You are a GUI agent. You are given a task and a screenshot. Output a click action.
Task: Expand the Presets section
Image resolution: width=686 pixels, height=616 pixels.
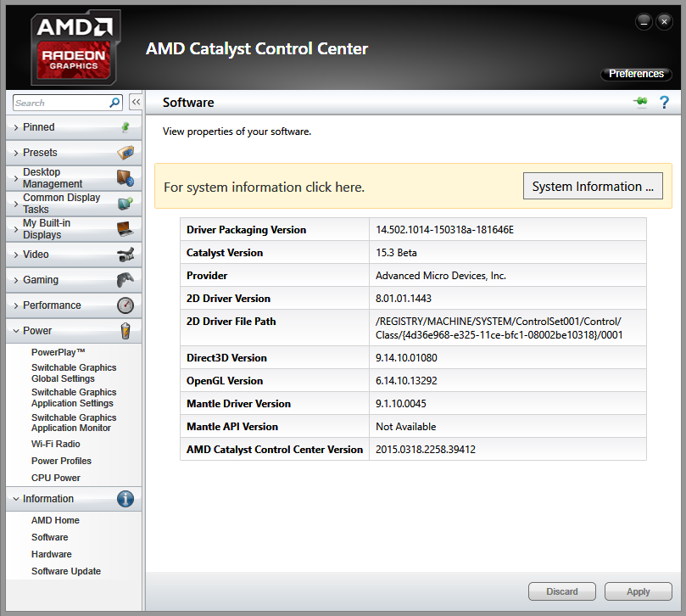point(74,153)
